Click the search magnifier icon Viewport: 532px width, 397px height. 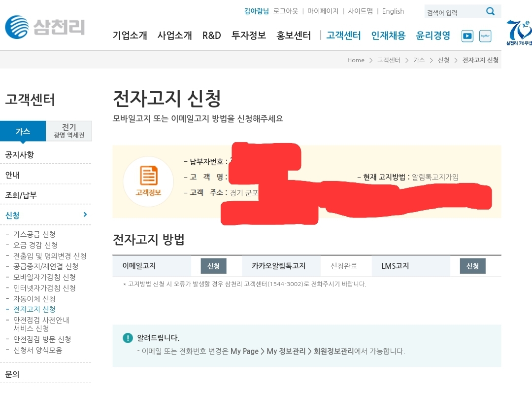point(490,11)
